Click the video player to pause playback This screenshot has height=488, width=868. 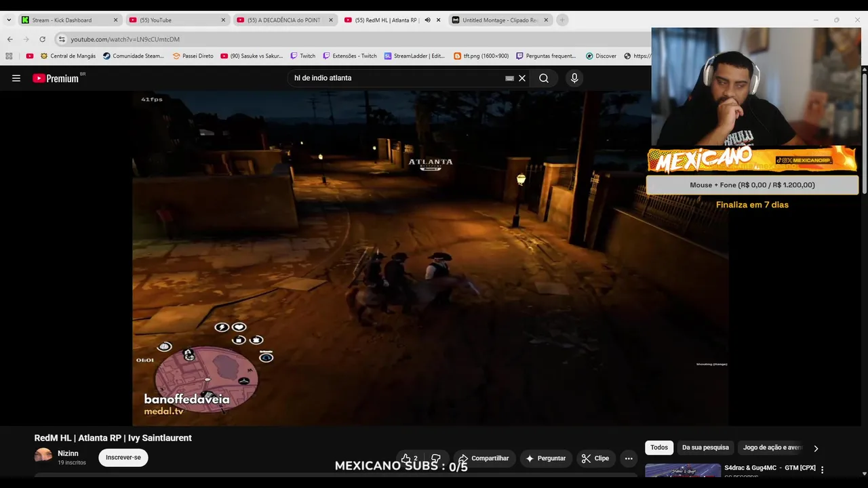pyautogui.click(x=431, y=258)
